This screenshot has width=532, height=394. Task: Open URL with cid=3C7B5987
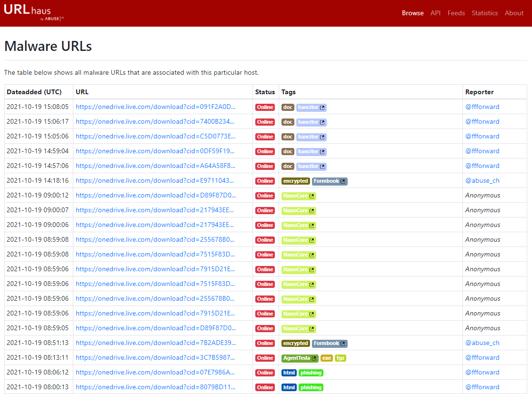pyautogui.click(x=155, y=357)
